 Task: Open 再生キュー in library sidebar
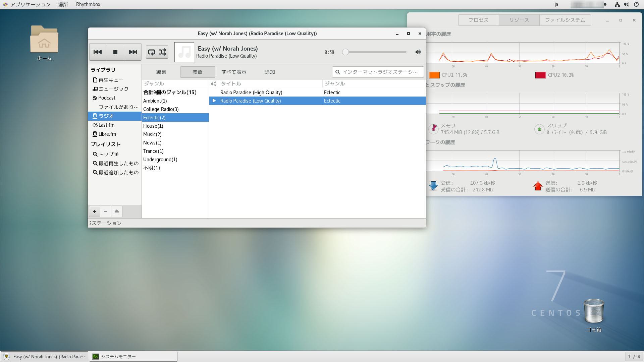(115, 80)
